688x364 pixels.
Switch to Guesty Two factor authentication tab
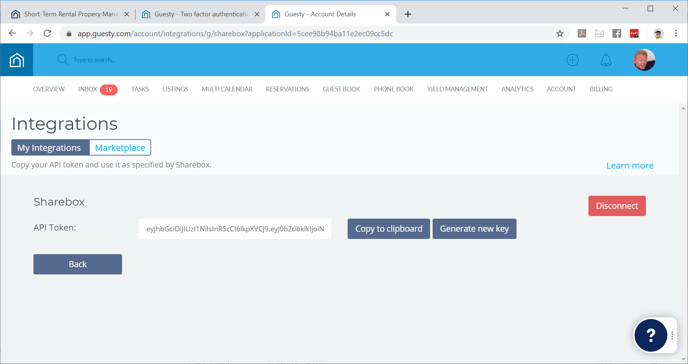(x=201, y=14)
